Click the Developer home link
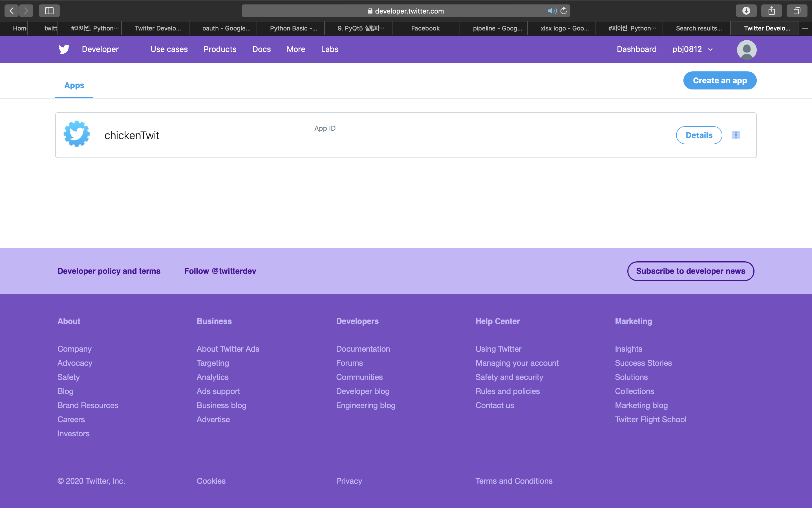 click(x=100, y=49)
